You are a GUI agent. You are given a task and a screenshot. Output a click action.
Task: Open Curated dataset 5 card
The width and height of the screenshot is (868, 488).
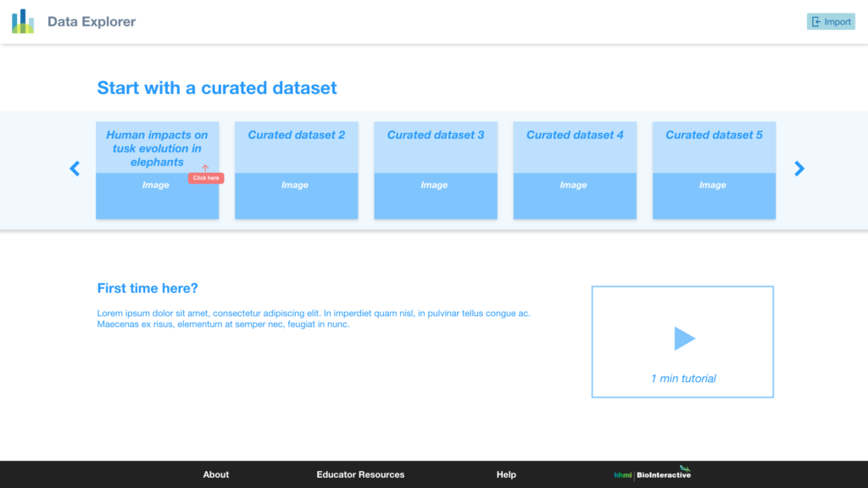(x=714, y=136)
